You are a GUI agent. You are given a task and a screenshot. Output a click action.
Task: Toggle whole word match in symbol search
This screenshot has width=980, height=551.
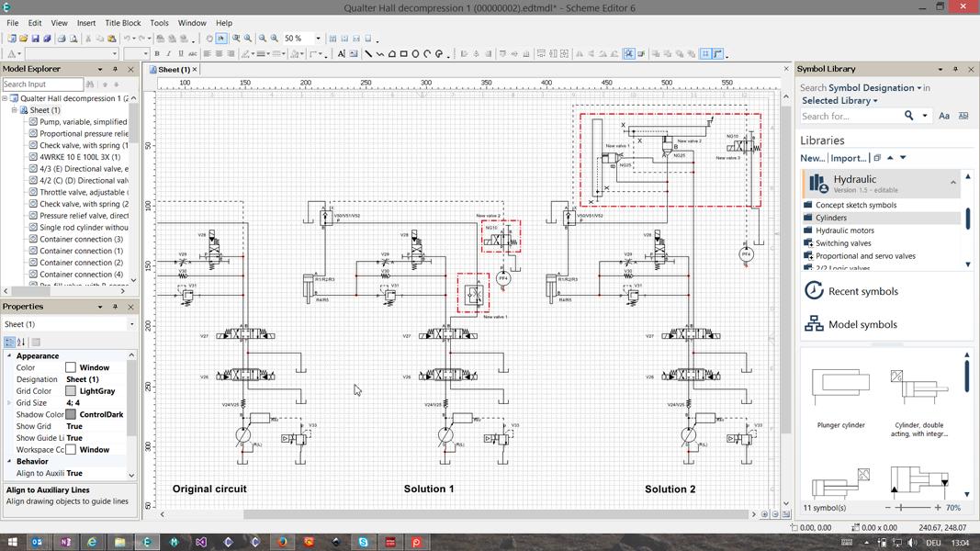point(963,116)
